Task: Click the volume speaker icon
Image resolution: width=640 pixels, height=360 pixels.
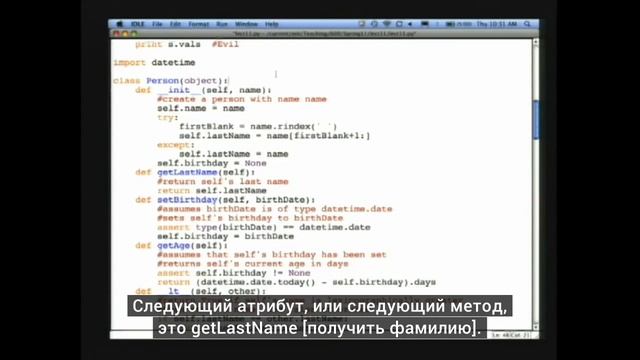Action: pos(410,24)
